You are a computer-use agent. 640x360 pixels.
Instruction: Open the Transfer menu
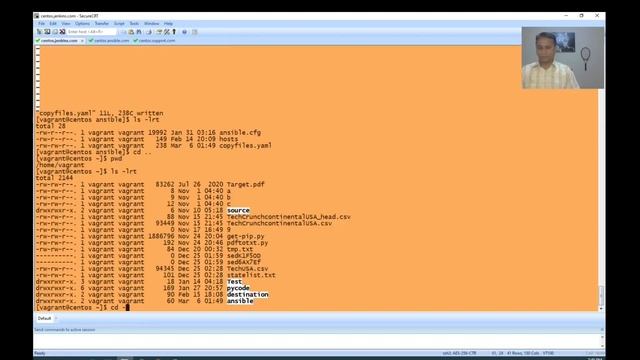[x=102, y=24]
